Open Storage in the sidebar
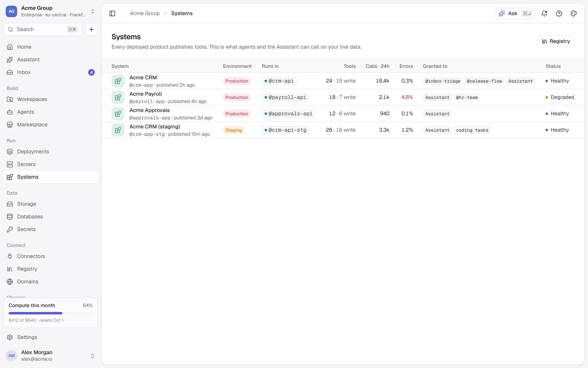Image resolution: width=588 pixels, height=368 pixels. (x=51, y=204)
